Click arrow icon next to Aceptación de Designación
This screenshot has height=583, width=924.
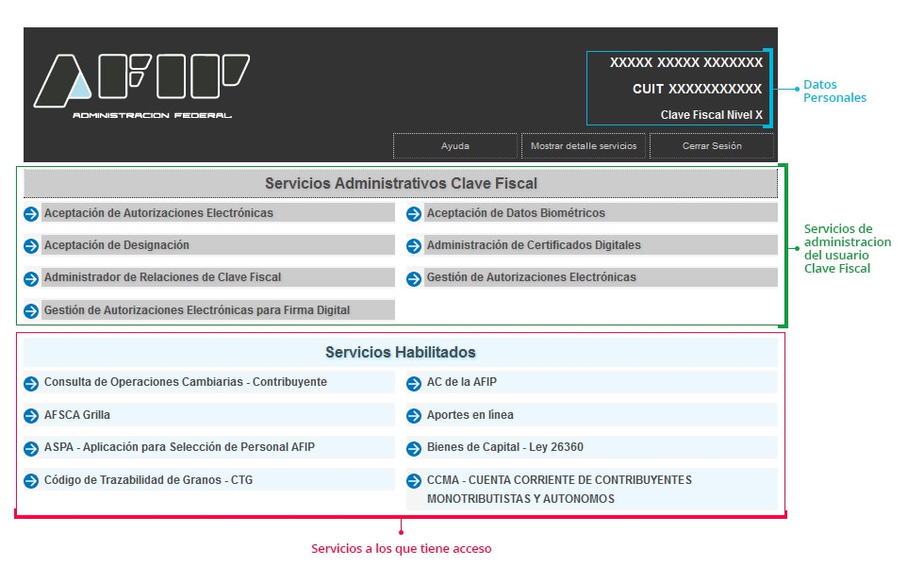tap(31, 246)
